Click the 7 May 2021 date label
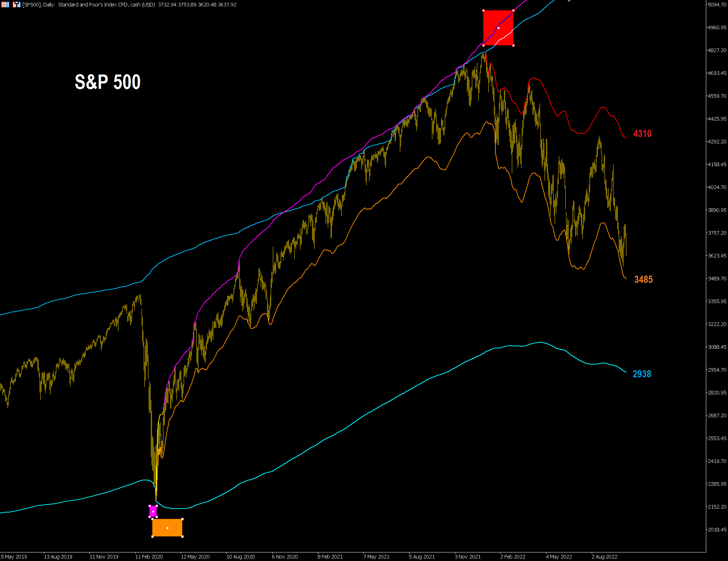 376,557
